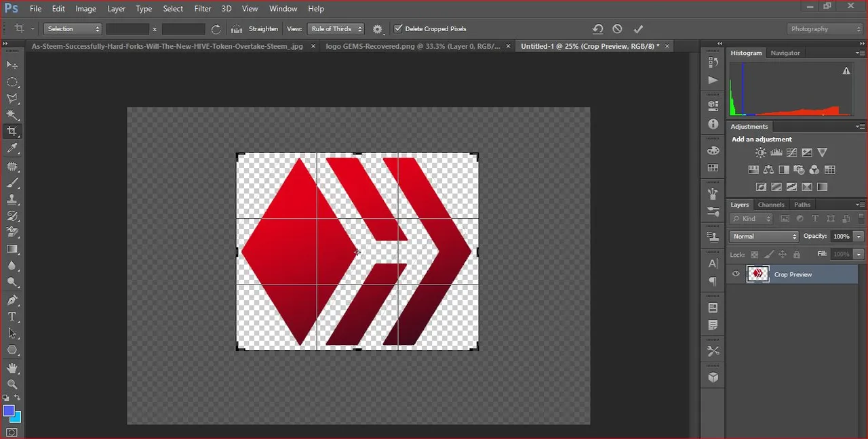Select the Horizontal Type tool
868x439 pixels.
12,316
